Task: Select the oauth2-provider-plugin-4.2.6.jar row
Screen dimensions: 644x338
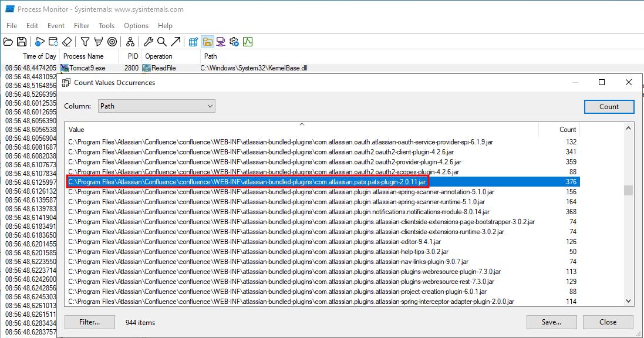Action: [322, 162]
